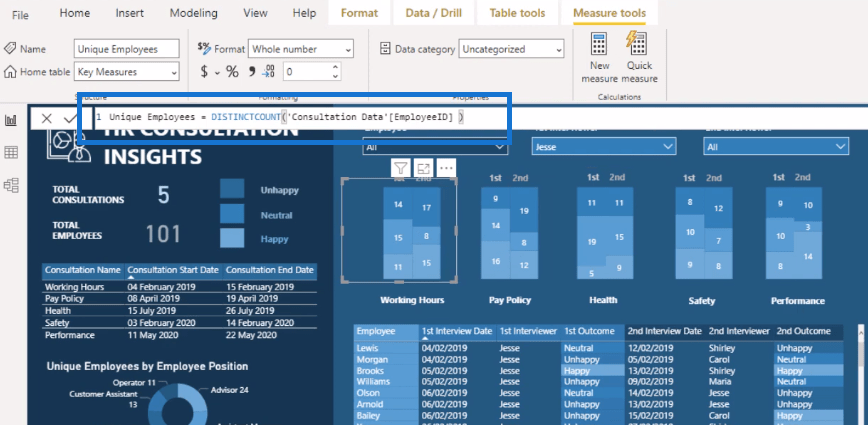Viewport: 868px width, 425px height.
Task: Click the Total Consultations value 5
Action: point(163,195)
